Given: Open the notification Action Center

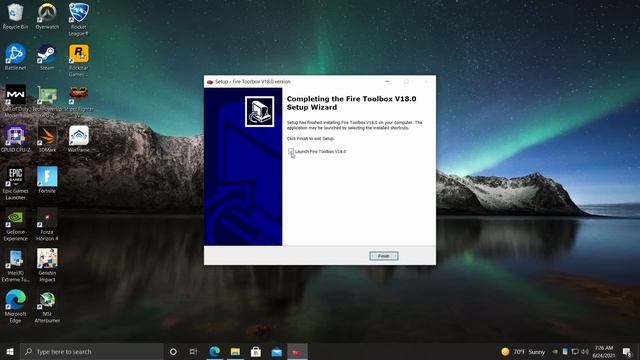Looking at the screenshot, I should (x=627, y=351).
